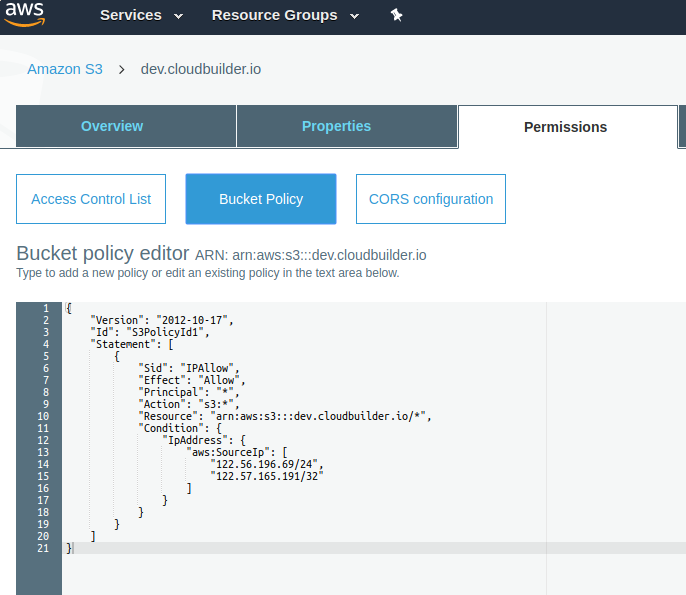Click the 122.56.196.69/24 IP entry
The image size is (686, 595).
[267, 464]
